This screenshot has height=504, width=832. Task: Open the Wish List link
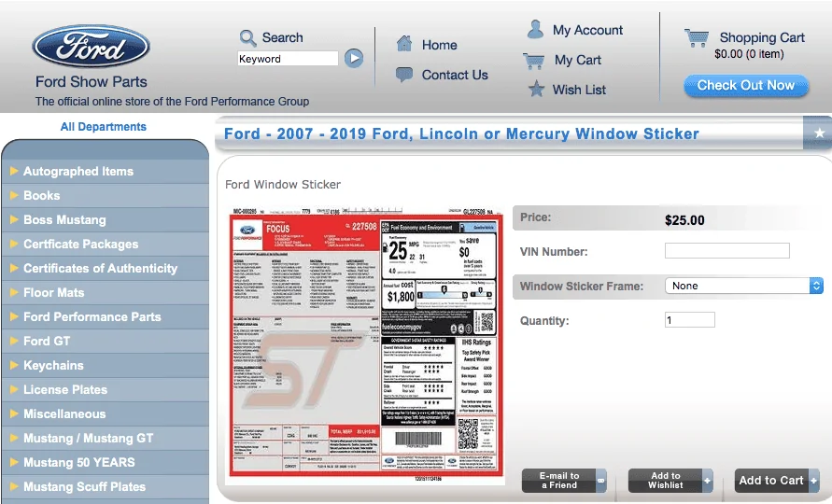pos(579,90)
